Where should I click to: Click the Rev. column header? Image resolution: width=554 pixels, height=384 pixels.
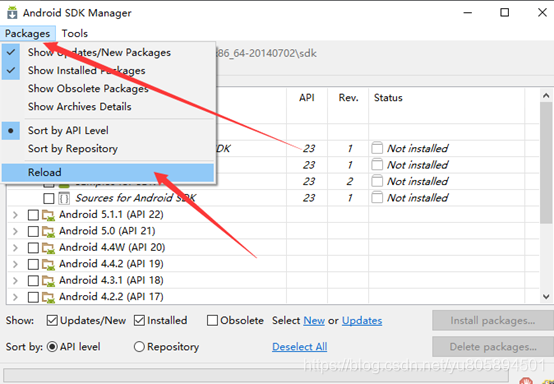pos(348,98)
